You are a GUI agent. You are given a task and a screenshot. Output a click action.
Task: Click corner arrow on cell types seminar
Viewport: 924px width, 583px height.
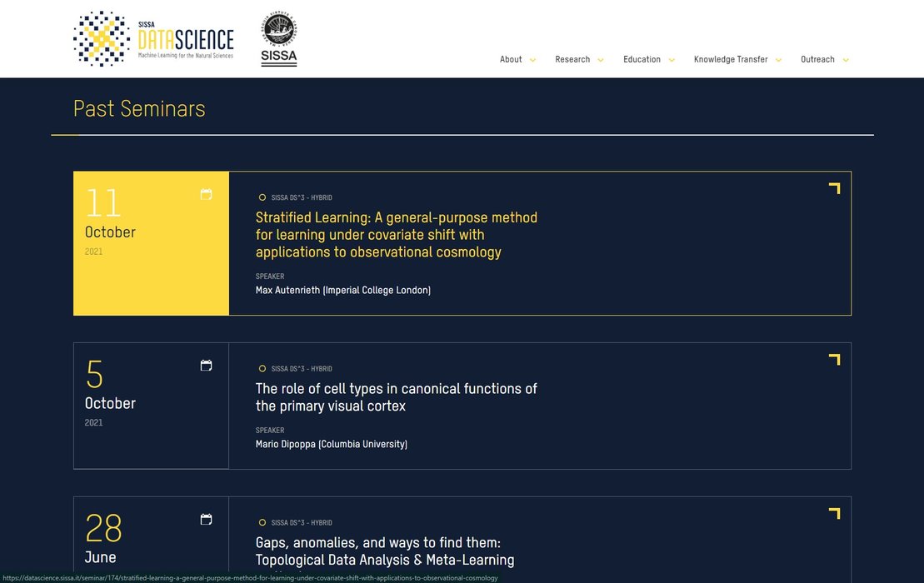coord(834,360)
